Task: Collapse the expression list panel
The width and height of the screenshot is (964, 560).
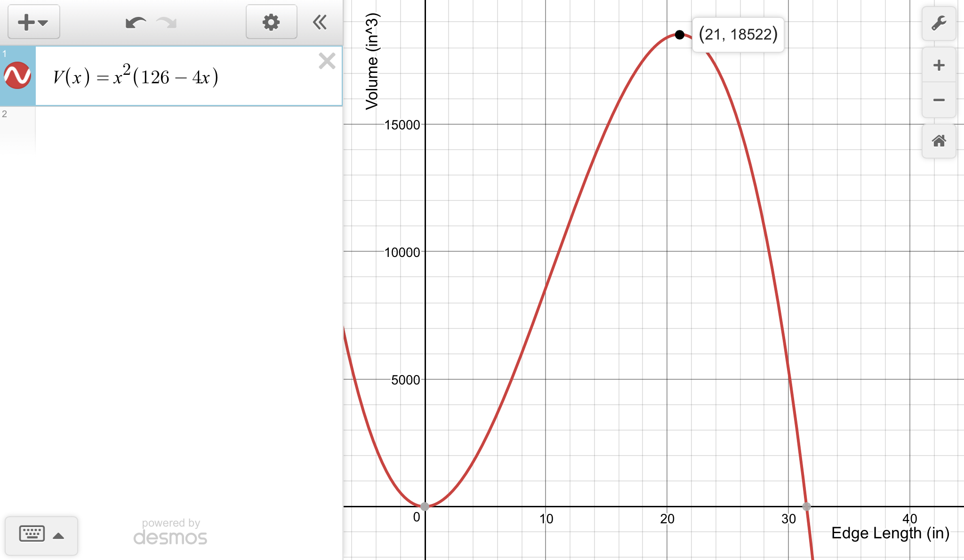Action: click(320, 22)
